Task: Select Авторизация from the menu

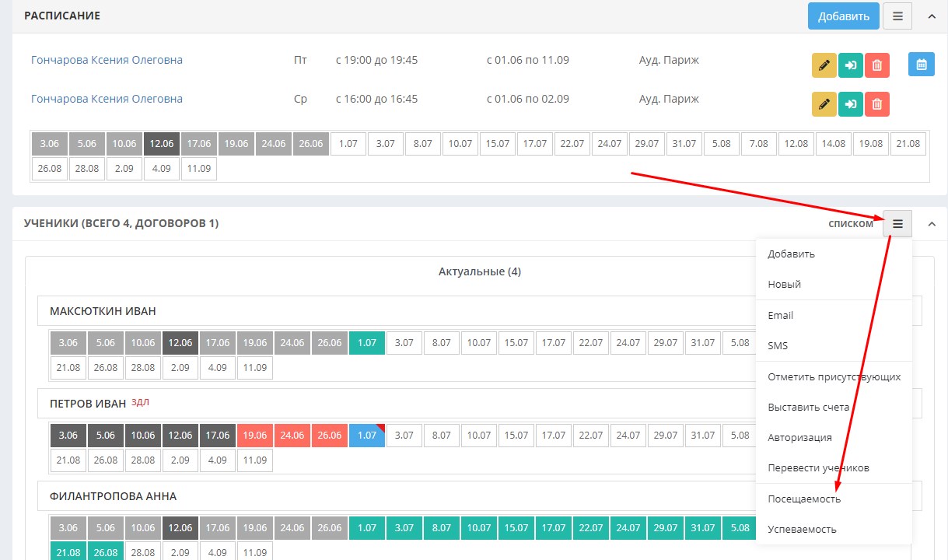Action: (834, 438)
